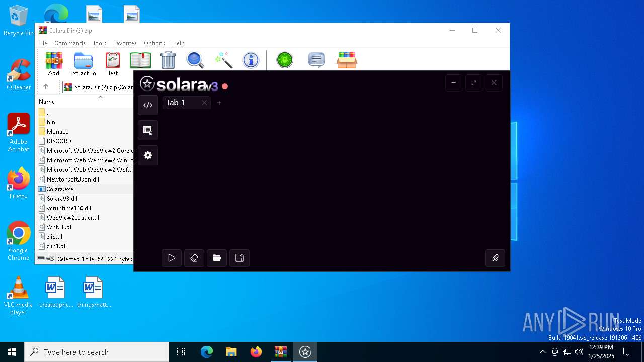This screenshot has width=644, height=362.
Task: Click the Solara logo star icon
Action: point(147,83)
